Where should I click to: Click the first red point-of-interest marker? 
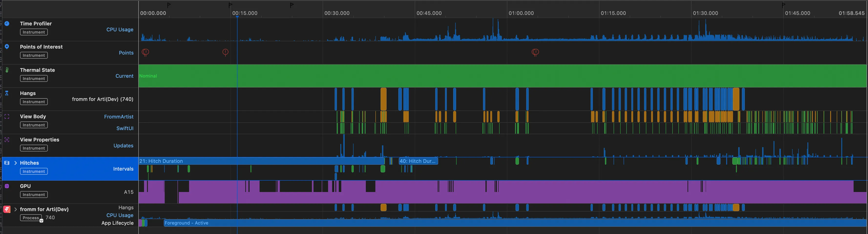point(145,52)
